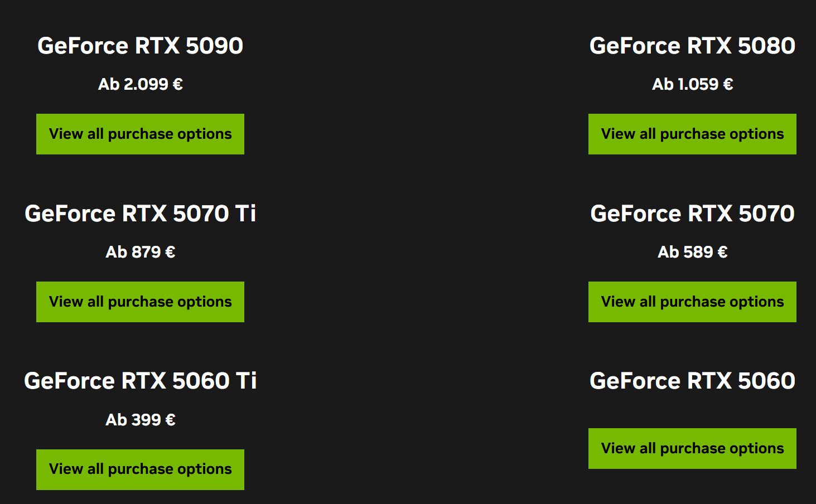Viewport: 816px width, 504px height.
Task: Select the GeForce RTX 5060 Ti product title
Action: click(140, 381)
